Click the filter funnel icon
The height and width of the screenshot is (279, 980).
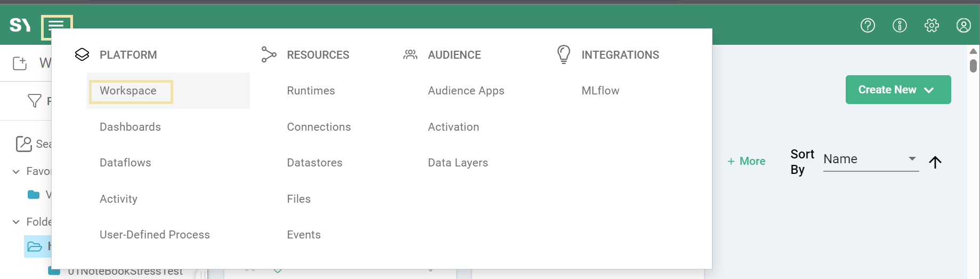click(34, 101)
